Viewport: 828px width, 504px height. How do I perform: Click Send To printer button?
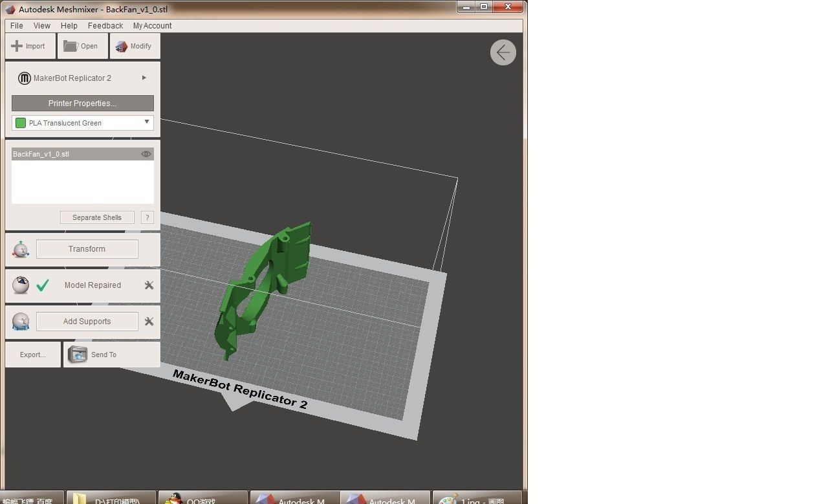pyautogui.click(x=111, y=355)
